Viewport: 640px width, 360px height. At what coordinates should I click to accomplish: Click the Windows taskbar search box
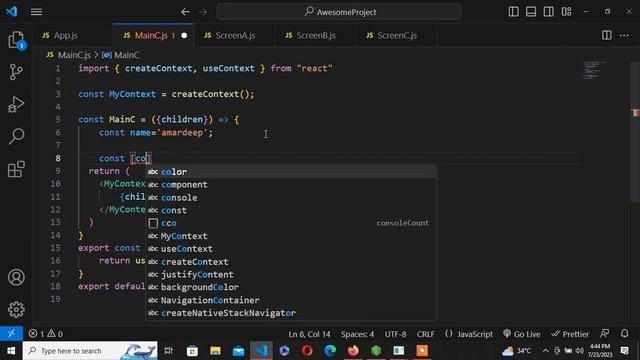click(x=90, y=351)
